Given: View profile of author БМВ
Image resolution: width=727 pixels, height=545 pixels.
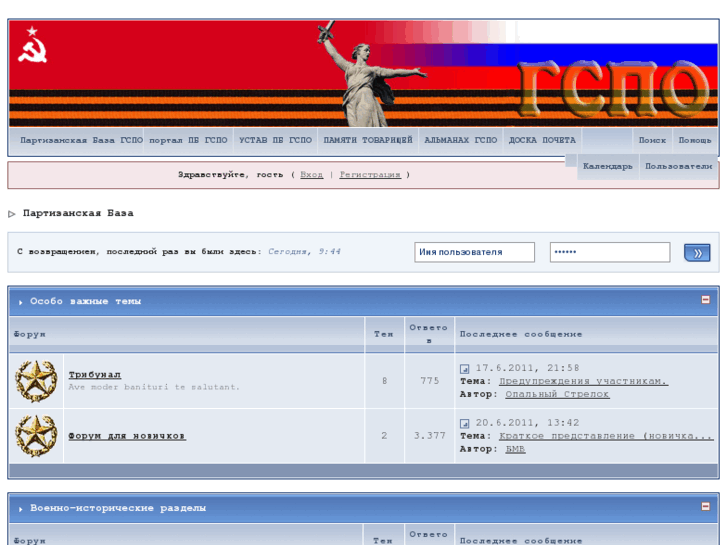Looking at the screenshot, I should point(515,449).
